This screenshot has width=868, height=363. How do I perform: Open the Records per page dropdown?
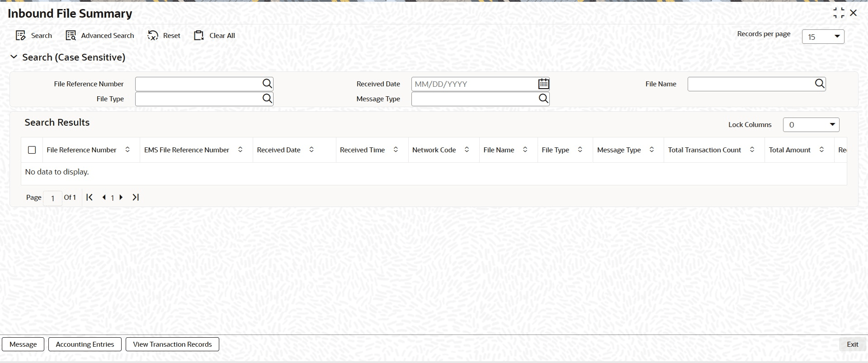pyautogui.click(x=823, y=37)
